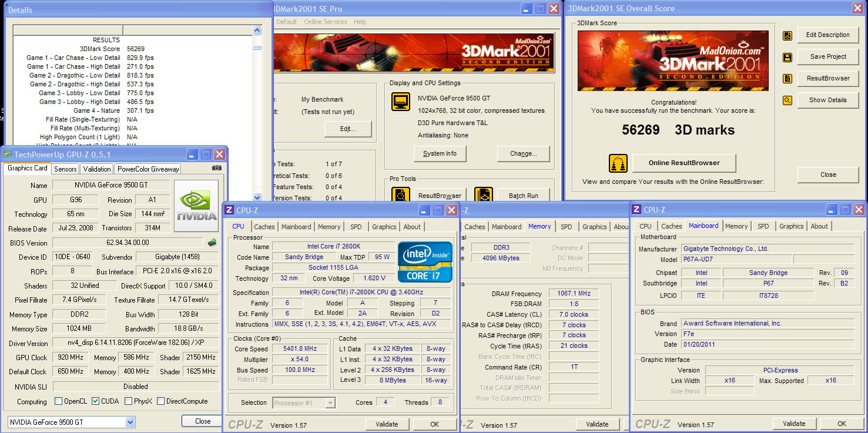The height and width of the screenshot is (433, 868).
Task: Open Processor #1 selection dropdown
Action: (330, 403)
